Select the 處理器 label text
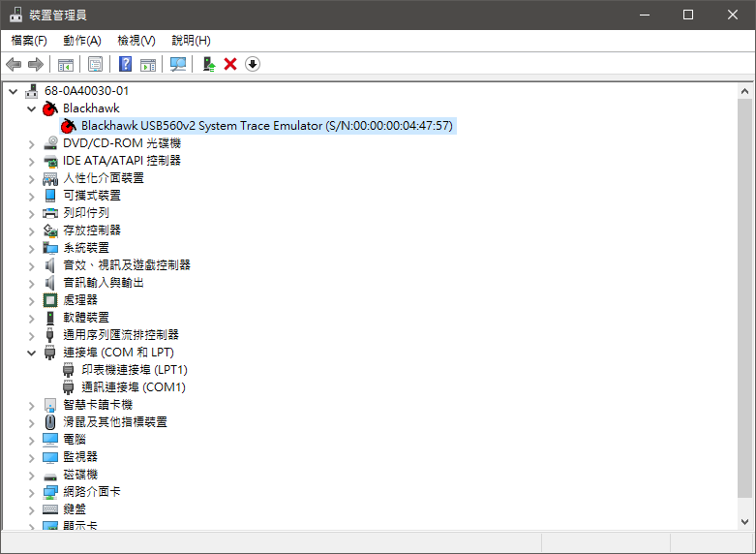Screen dimensions: 756x554 coord(80,300)
